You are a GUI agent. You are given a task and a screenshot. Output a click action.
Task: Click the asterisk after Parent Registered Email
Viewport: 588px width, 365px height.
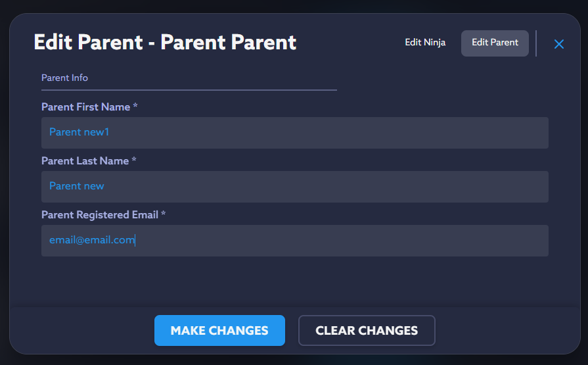point(164,214)
